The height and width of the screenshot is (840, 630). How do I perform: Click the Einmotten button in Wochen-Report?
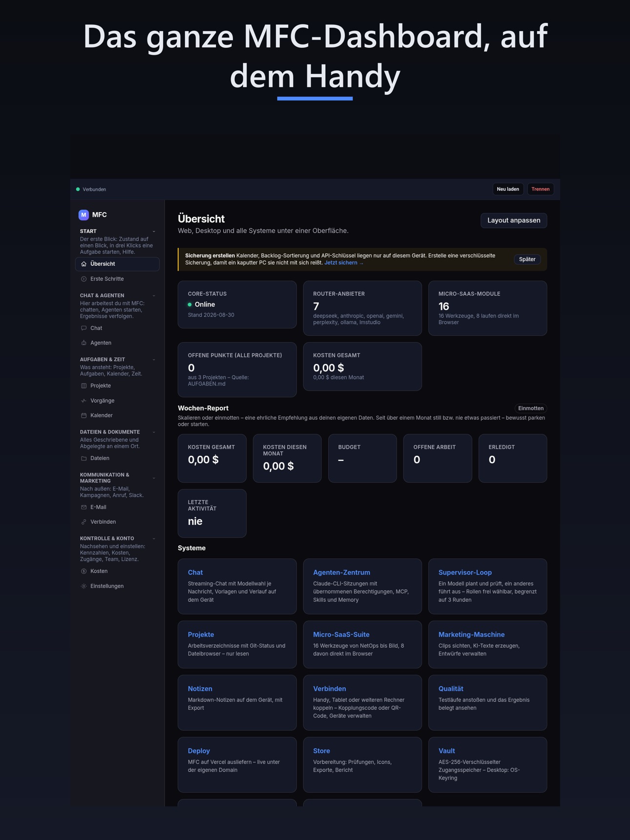coord(531,409)
